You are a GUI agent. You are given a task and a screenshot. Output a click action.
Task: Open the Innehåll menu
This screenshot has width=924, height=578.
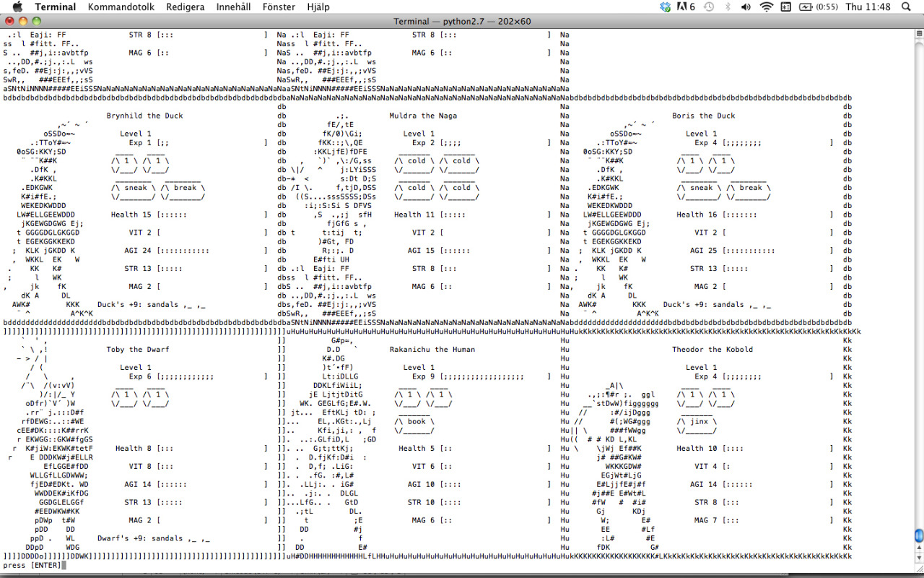pyautogui.click(x=234, y=7)
